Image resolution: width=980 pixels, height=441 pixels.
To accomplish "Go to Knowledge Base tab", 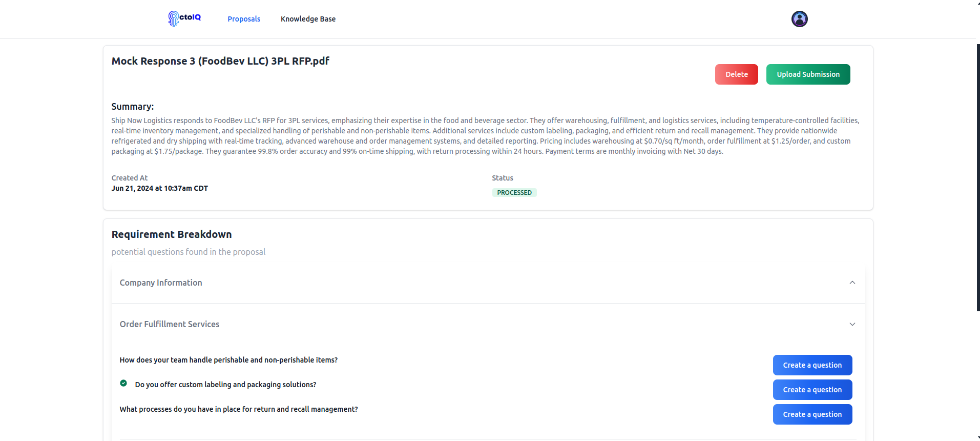I will click(x=308, y=19).
